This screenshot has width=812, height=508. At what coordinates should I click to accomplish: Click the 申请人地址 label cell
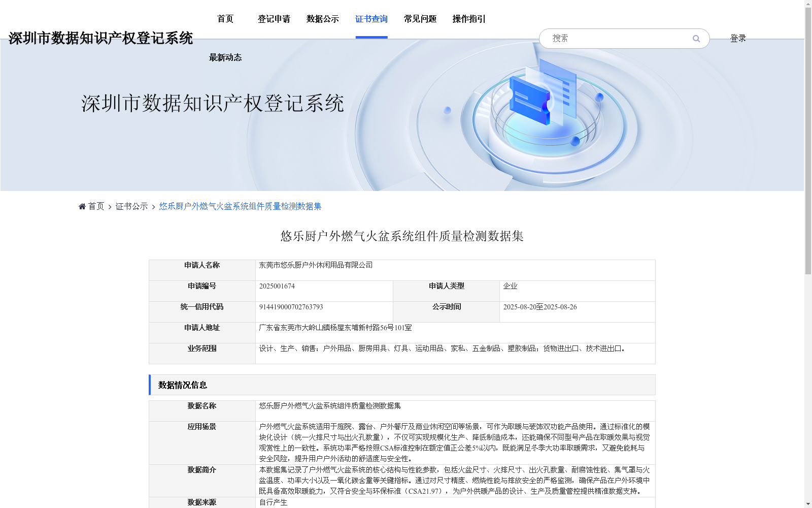(x=202, y=333)
